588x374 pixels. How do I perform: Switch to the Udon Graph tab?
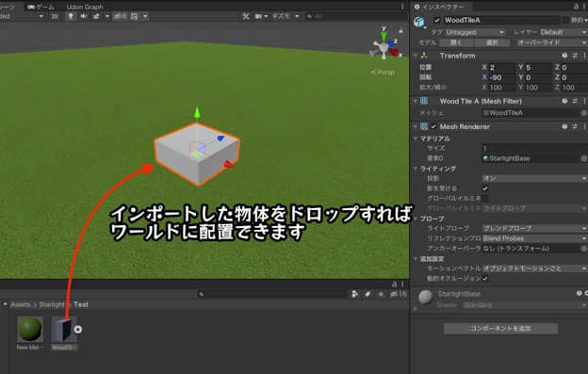(85, 7)
